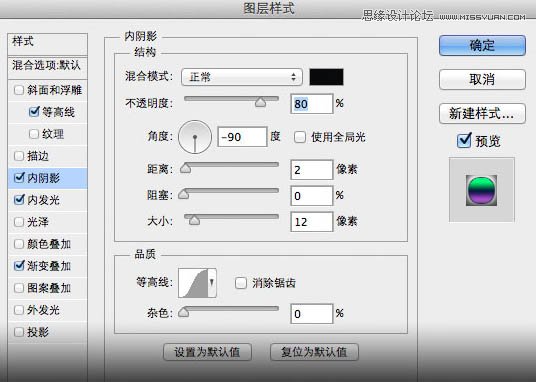Select 混合选项:默认 in the list
Screen dimensions: 536x382
coord(48,67)
